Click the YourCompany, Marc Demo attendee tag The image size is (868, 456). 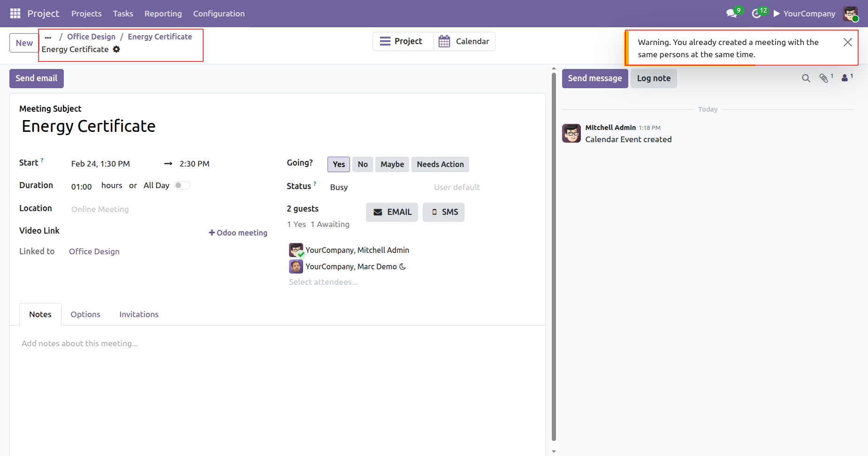pos(351,266)
